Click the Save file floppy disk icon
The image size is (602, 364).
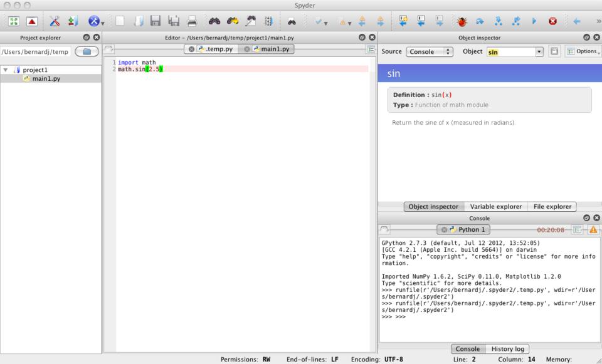[x=155, y=21]
